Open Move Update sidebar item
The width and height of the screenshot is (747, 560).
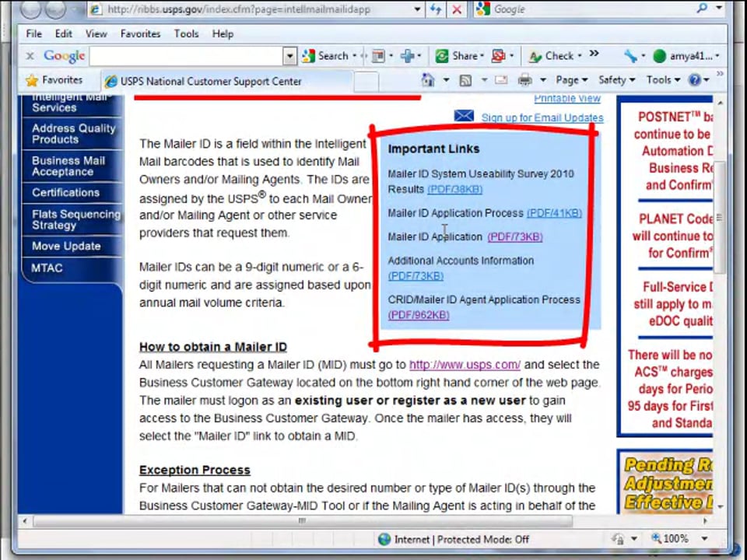tap(72, 247)
